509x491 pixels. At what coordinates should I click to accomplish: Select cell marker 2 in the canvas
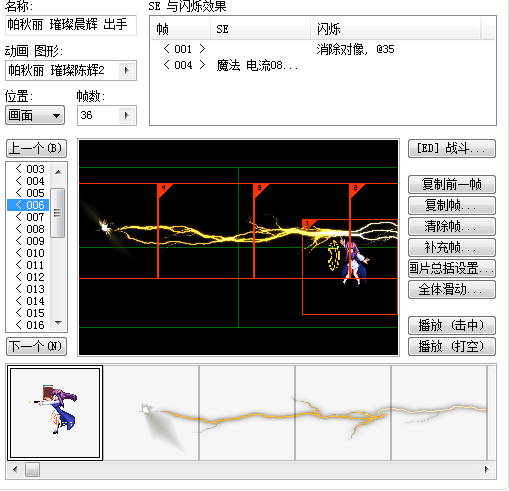click(356, 189)
